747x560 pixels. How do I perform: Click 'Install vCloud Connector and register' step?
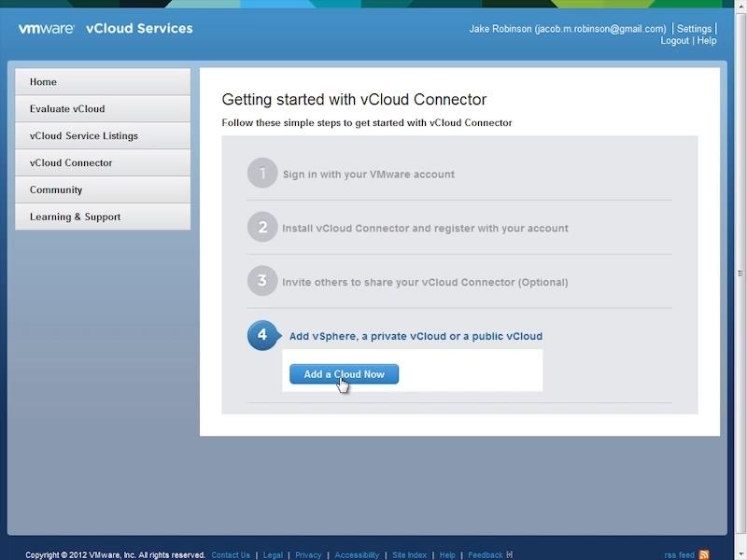click(x=425, y=228)
